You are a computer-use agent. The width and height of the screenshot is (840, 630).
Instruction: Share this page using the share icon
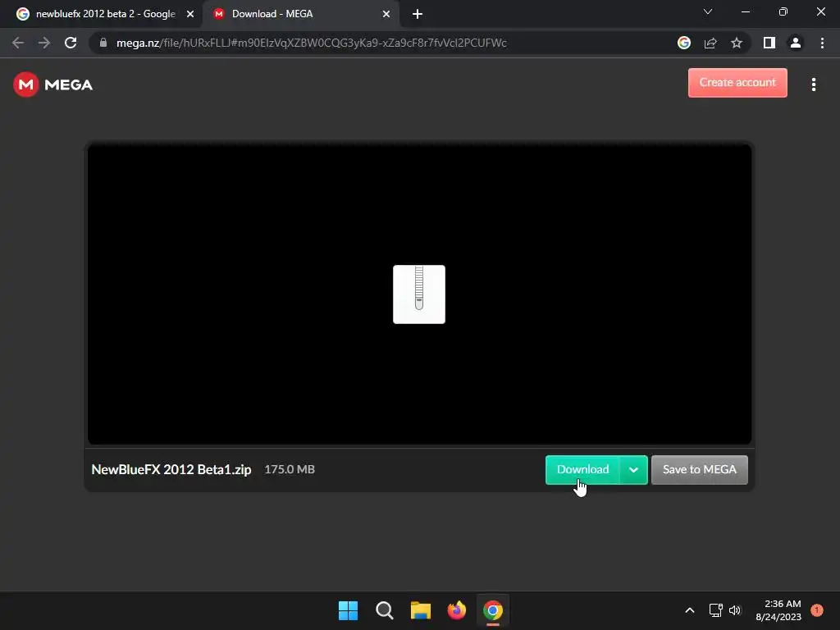point(710,43)
